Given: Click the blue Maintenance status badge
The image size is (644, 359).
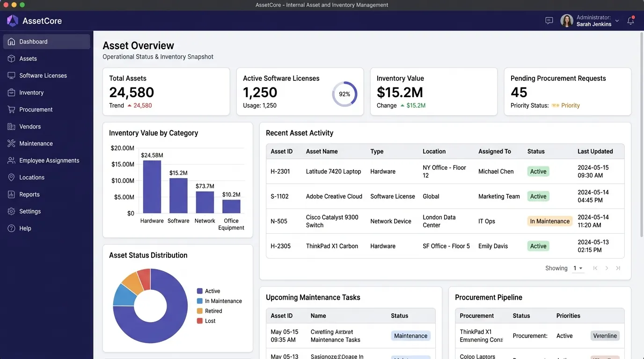Looking at the screenshot, I should 410,336.
